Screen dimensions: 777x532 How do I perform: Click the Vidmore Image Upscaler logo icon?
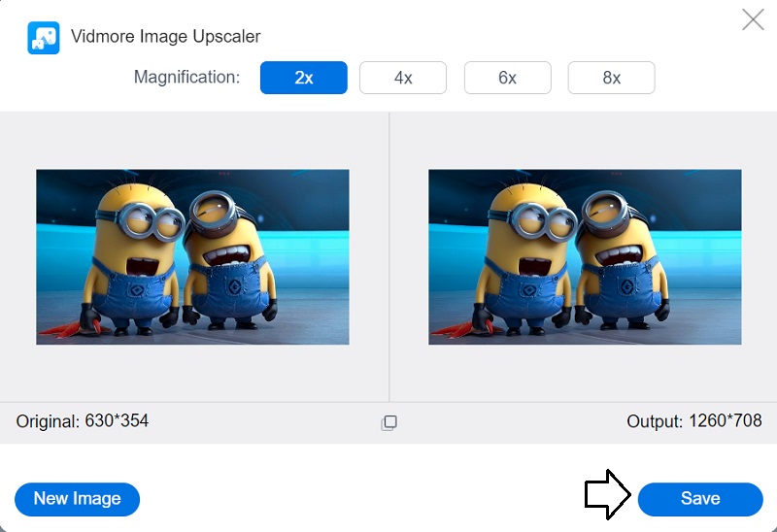[x=43, y=37]
